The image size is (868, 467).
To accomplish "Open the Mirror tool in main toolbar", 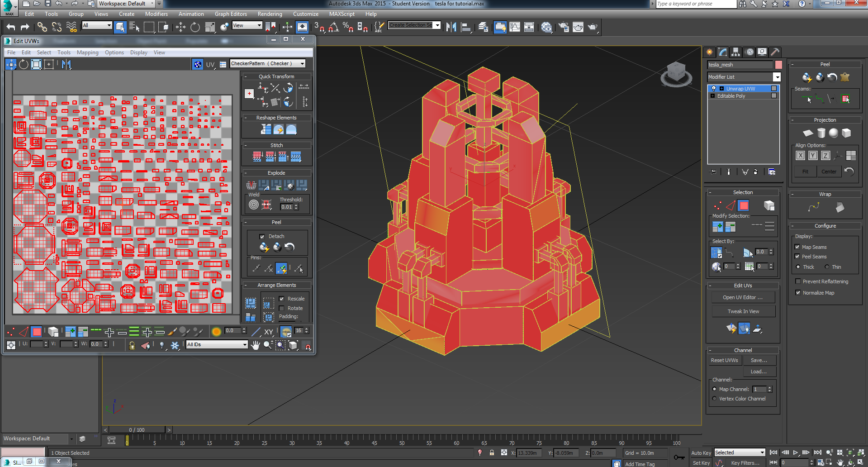I will pyautogui.click(x=451, y=27).
